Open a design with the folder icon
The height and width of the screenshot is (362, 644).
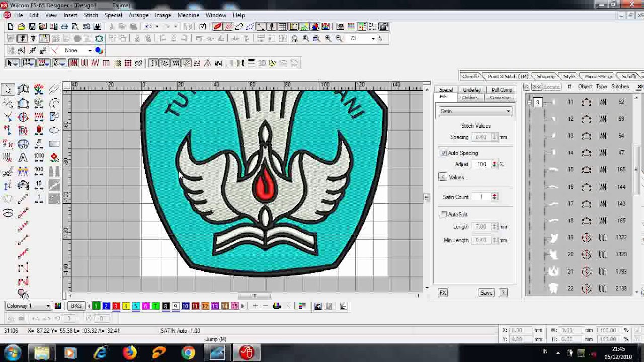coord(21,26)
